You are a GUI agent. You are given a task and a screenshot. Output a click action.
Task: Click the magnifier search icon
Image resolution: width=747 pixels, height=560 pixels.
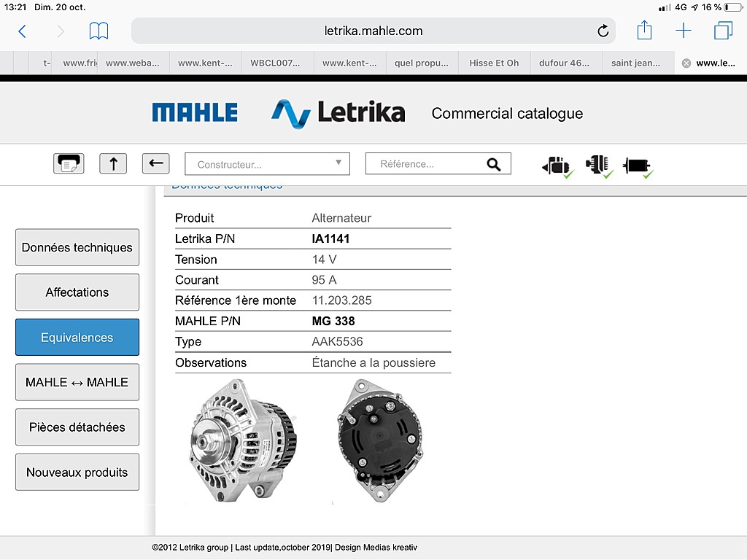[494, 164]
